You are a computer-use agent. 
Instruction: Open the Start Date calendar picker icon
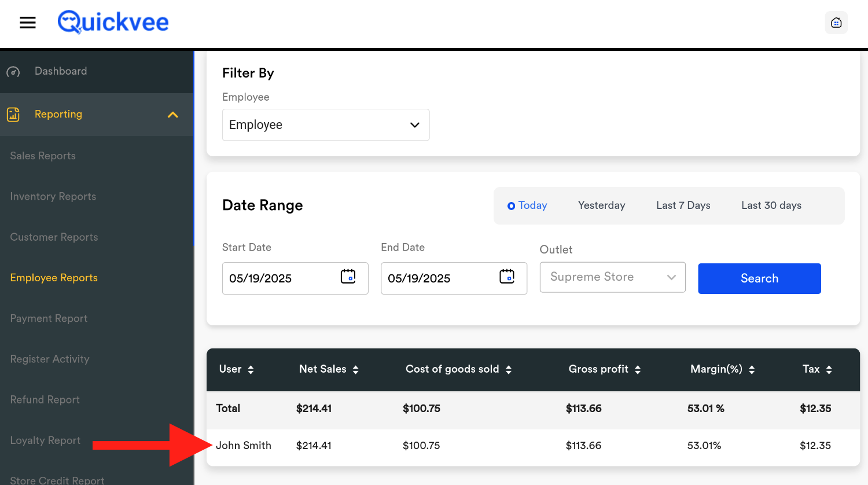tap(348, 277)
